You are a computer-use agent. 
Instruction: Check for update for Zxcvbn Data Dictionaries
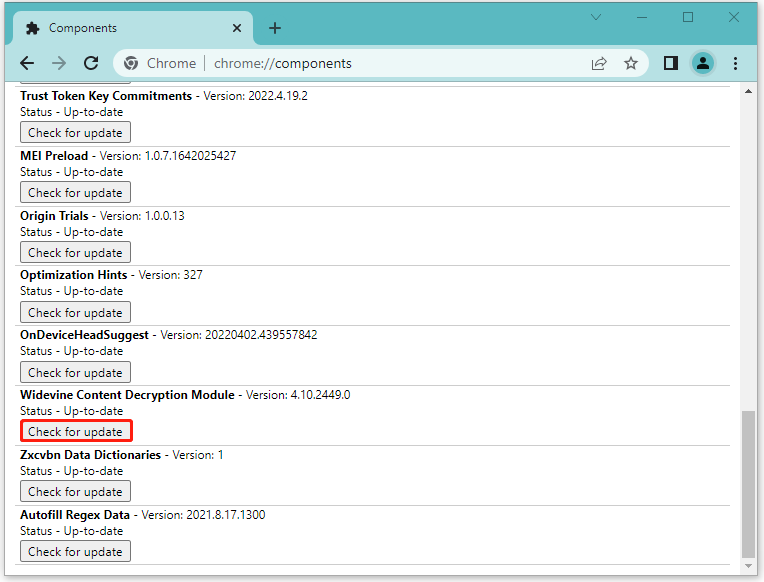coord(76,491)
